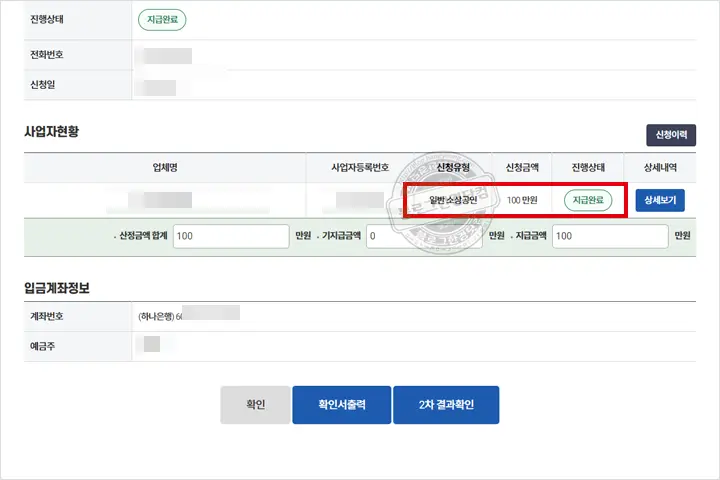Select the 일반 소상공인 cell
720x480 pixels.
tap(453, 200)
